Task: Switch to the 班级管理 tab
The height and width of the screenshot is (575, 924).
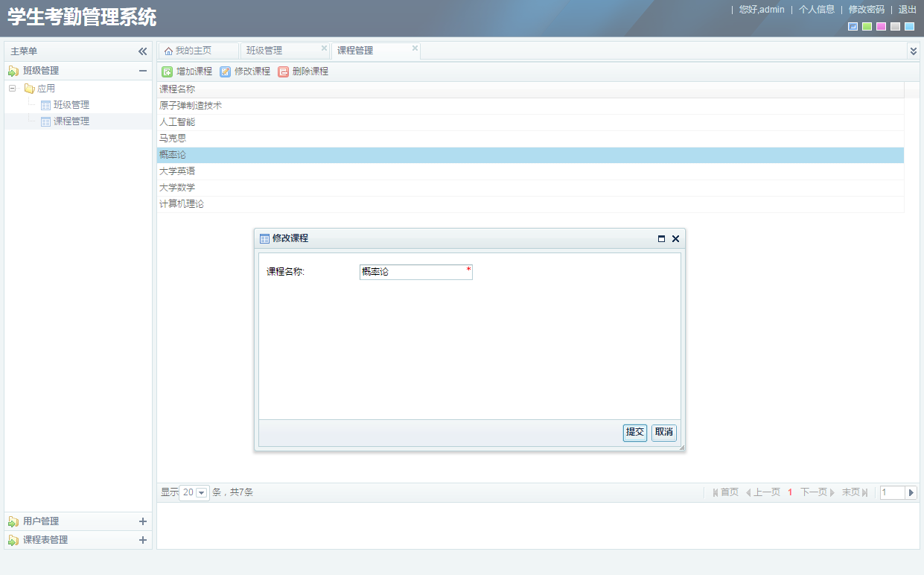Action: pos(286,51)
